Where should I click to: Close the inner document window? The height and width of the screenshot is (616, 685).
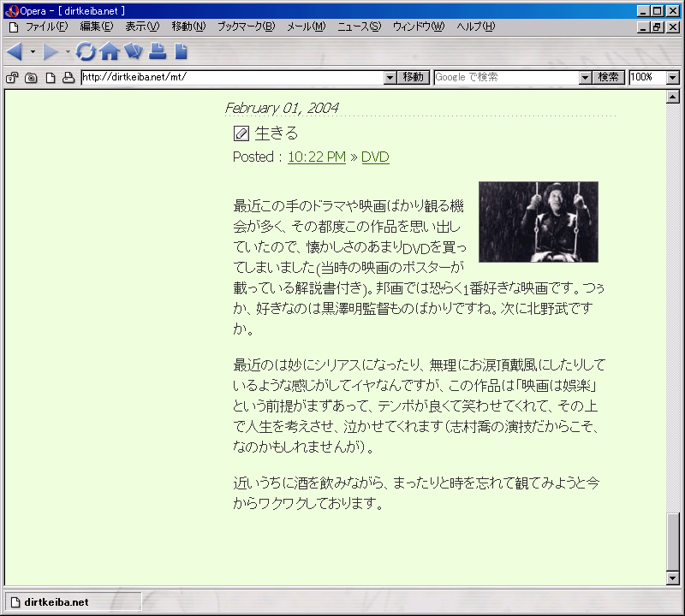673,27
